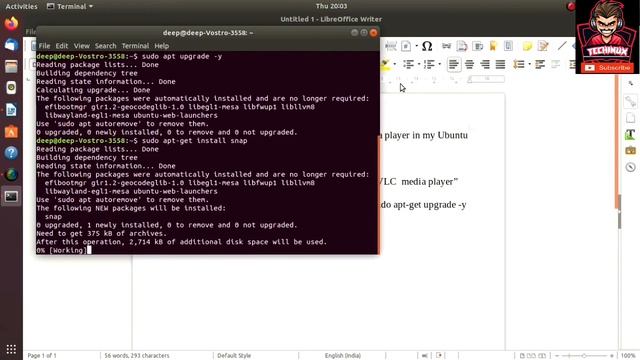
Task: Open Rhythmbox from the dock
Action: pos(11,88)
